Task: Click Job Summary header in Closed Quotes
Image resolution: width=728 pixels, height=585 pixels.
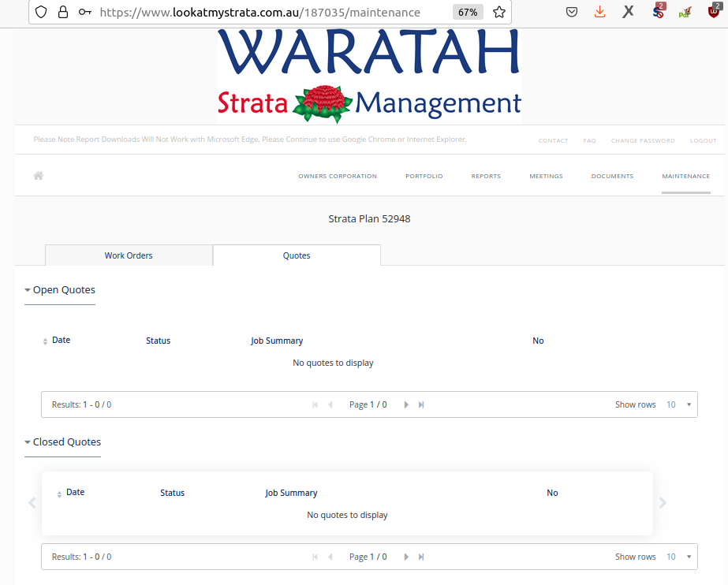Action: tap(291, 493)
